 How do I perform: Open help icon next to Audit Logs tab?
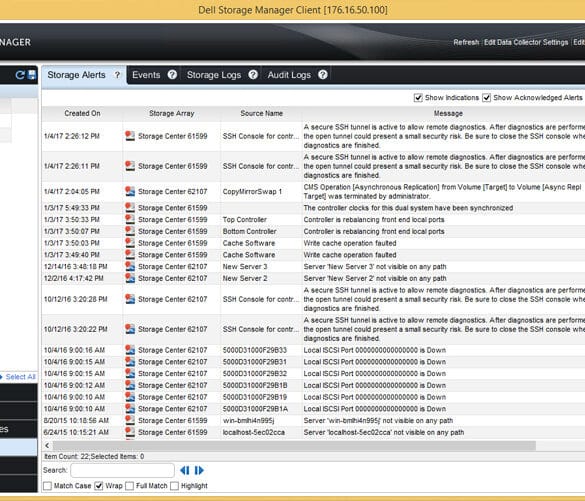point(323,75)
